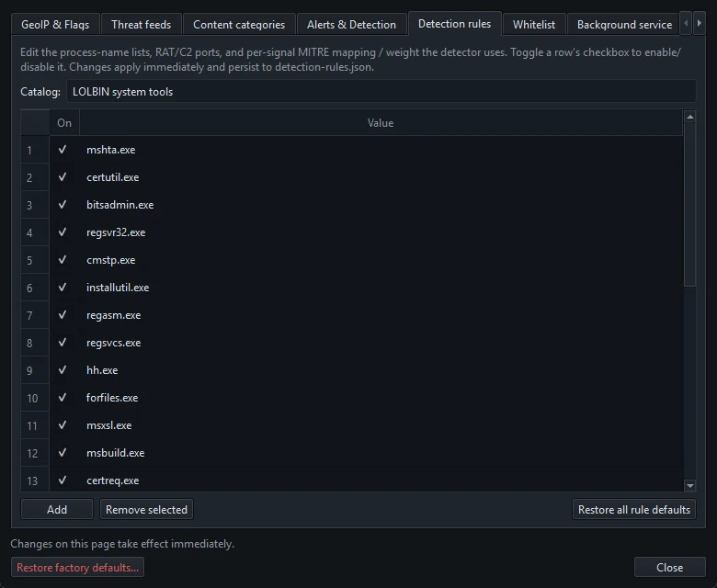Uncheck the bitsadmin.exe row
The width and height of the screenshot is (717, 588).
click(63, 205)
